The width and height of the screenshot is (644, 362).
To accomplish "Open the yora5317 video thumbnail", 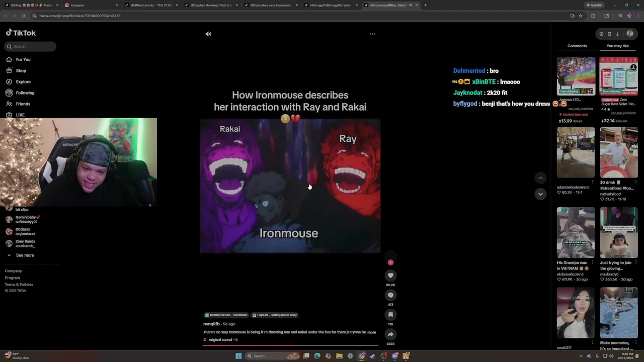I will pyautogui.click(x=576, y=313).
